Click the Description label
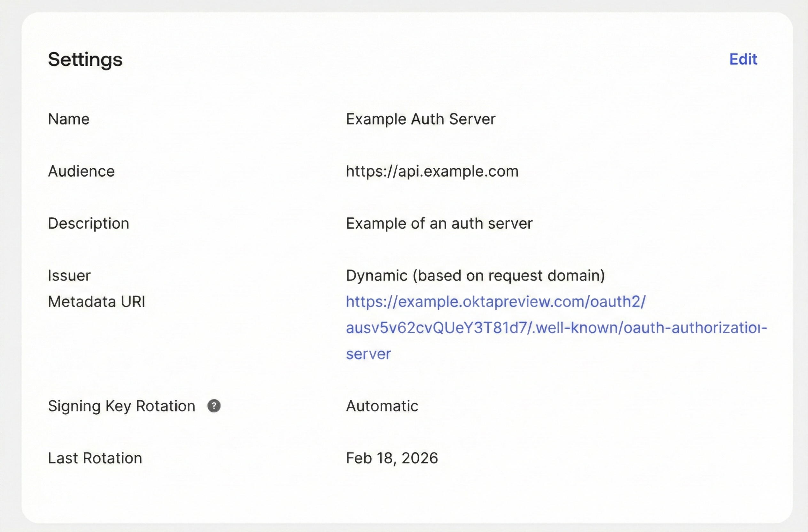Image resolution: width=808 pixels, height=532 pixels. pyautogui.click(x=89, y=223)
